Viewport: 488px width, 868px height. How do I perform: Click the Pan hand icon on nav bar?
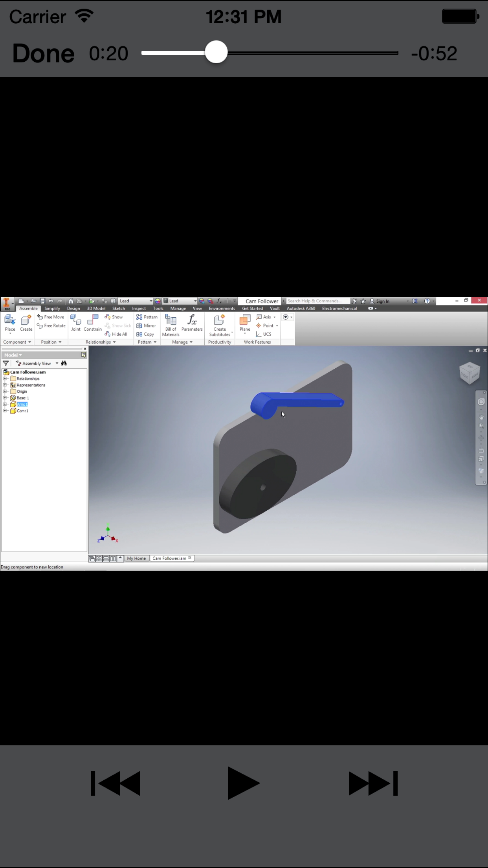pyautogui.click(x=481, y=417)
